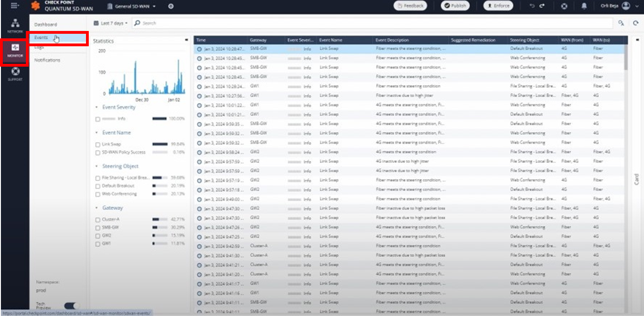Click the Orli Beja user avatar
The width and height of the screenshot is (644, 316).
626,6
